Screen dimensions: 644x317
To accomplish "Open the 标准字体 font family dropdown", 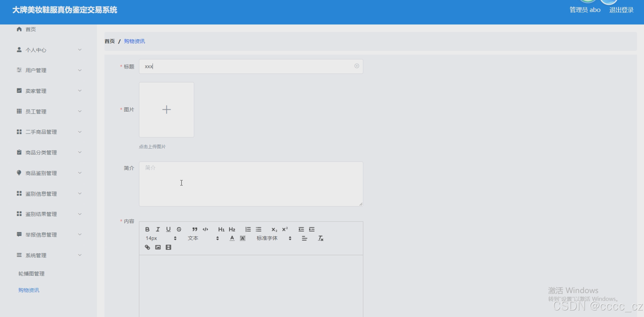I will pyautogui.click(x=273, y=238).
